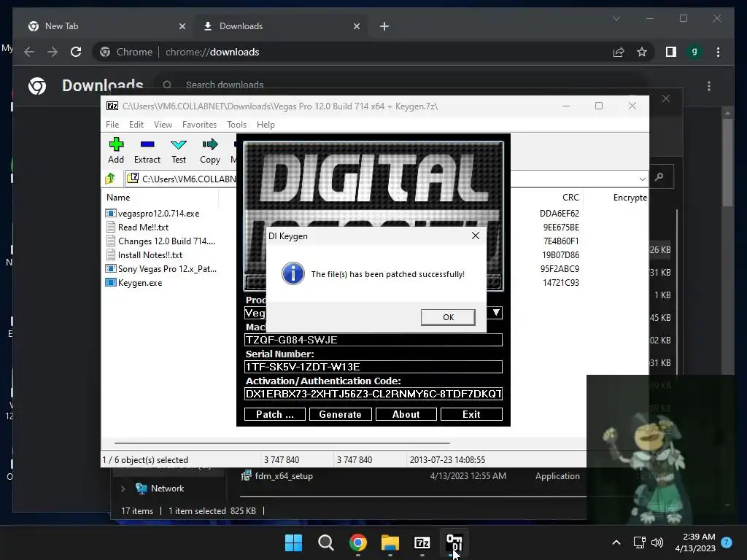Viewport: 747px width, 560px height.
Task: Click Chrome back arrow
Action: 29,52
